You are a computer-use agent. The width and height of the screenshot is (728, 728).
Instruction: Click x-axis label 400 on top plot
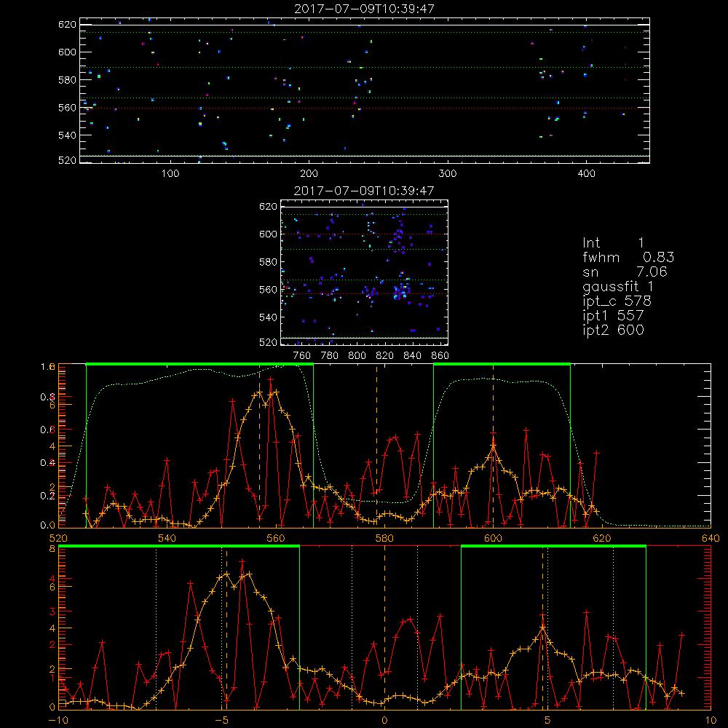coord(586,174)
